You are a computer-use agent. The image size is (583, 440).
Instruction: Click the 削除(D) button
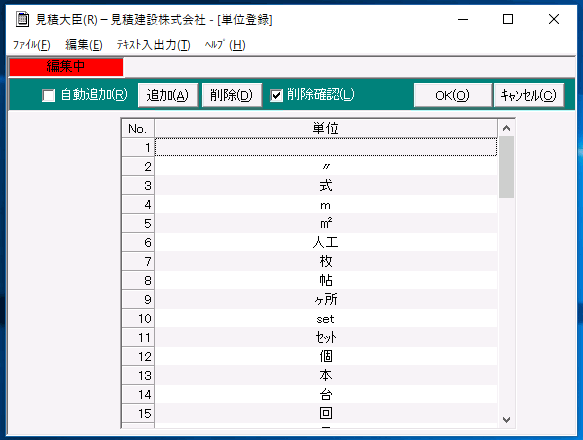[232, 95]
